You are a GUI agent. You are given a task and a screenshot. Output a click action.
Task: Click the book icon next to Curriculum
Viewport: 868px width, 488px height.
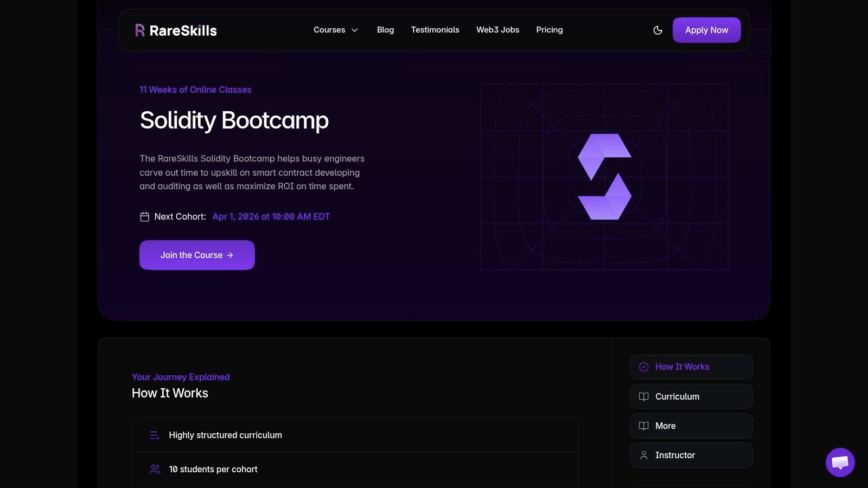643,396
